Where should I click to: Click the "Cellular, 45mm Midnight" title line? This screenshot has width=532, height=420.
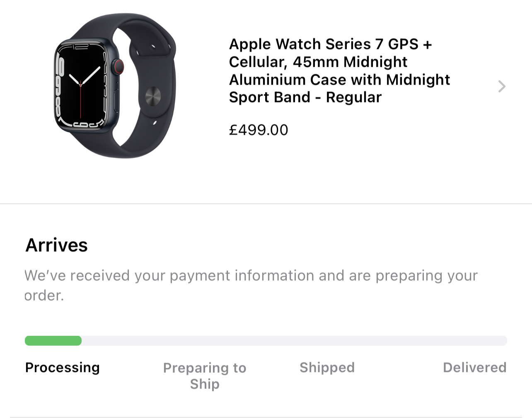tap(318, 62)
